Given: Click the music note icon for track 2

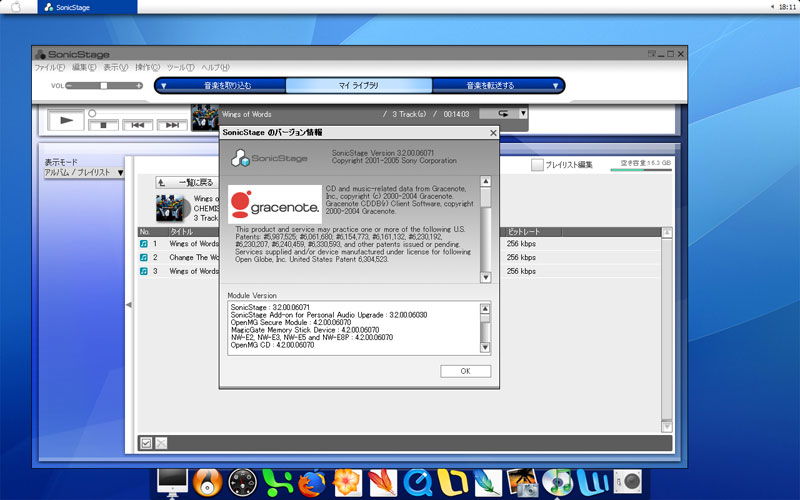Looking at the screenshot, I should [144, 258].
